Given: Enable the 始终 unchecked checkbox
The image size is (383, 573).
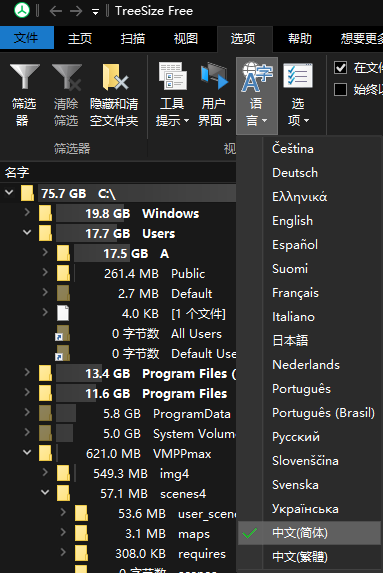Looking at the screenshot, I should coord(340,89).
